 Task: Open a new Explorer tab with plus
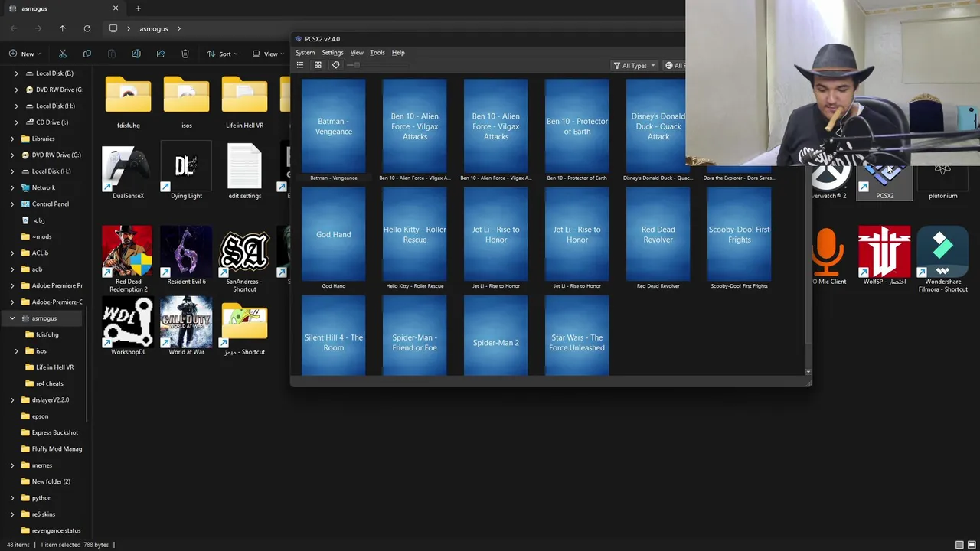pyautogui.click(x=138, y=8)
